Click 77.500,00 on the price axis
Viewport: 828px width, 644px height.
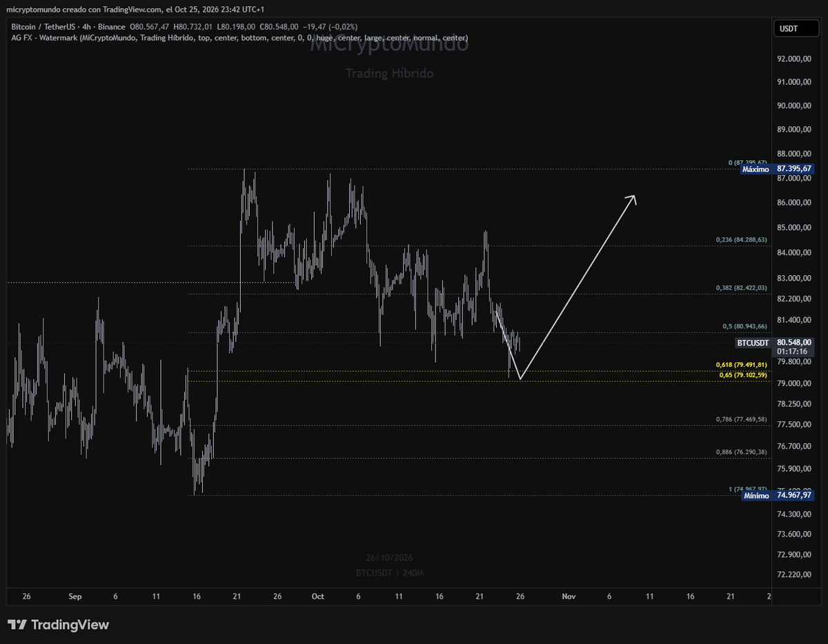tap(793, 425)
